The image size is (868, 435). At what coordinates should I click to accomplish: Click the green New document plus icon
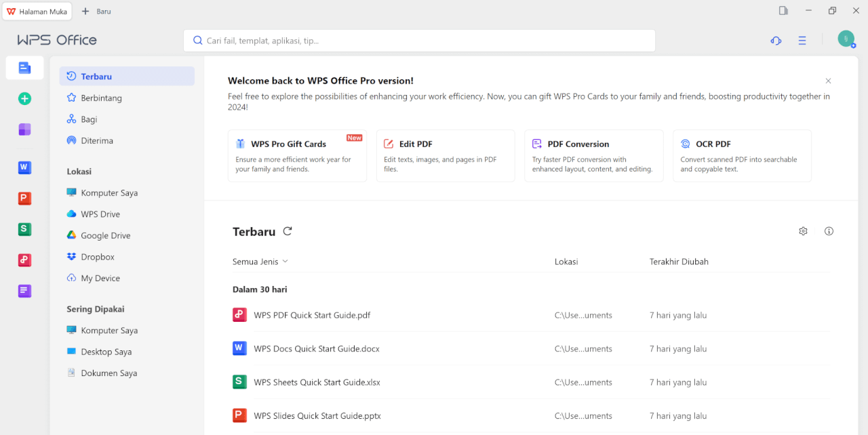(24, 99)
